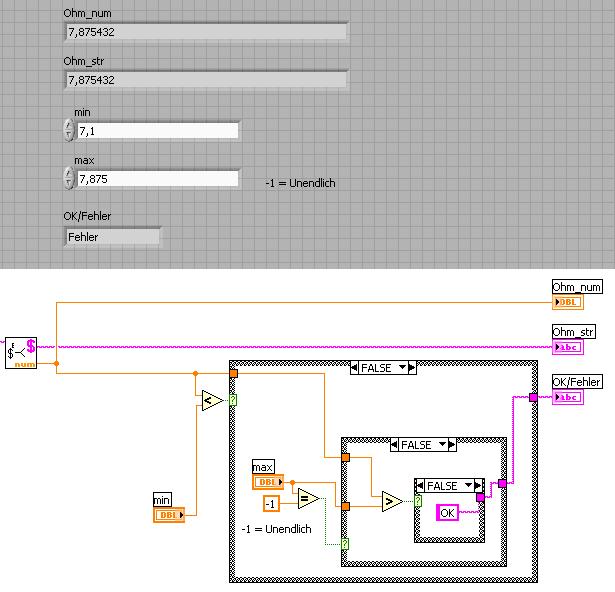615x592 pixels.
Task: Click the min DBL terminal
Action: (169, 515)
